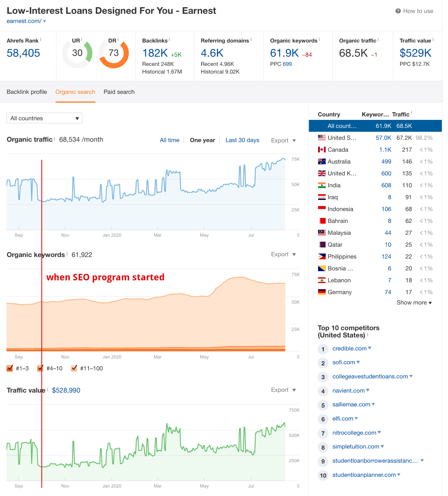Select the Last 30 days range
The height and width of the screenshot is (496, 448).
[243, 140]
